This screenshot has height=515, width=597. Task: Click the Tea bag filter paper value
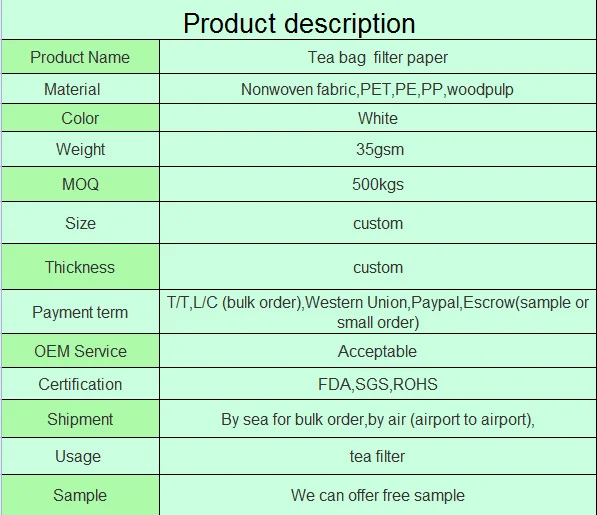(x=378, y=57)
